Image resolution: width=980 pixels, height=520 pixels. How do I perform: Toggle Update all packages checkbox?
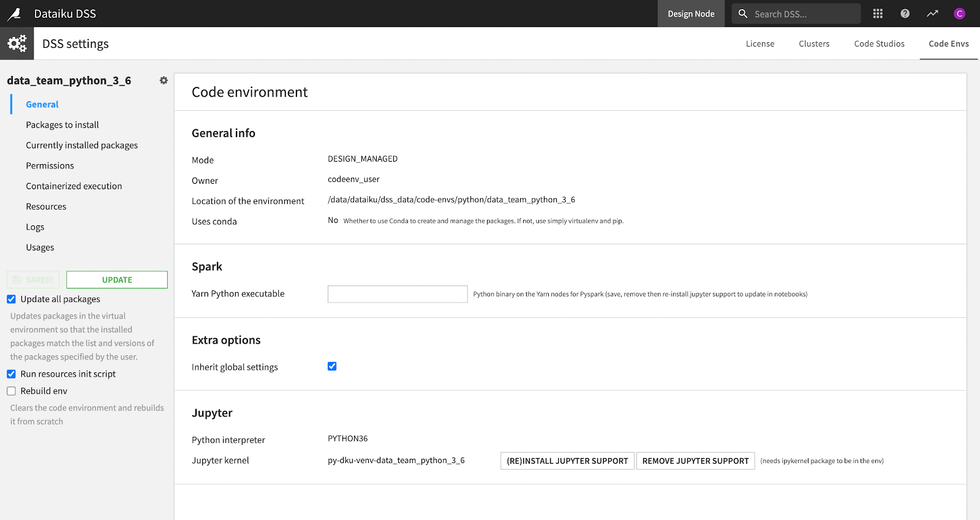[x=11, y=299]
